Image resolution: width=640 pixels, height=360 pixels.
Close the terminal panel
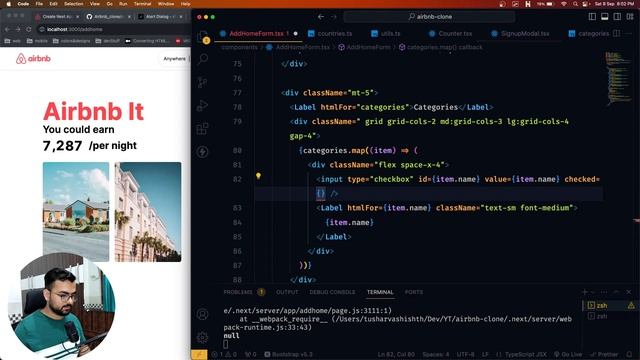629,292
